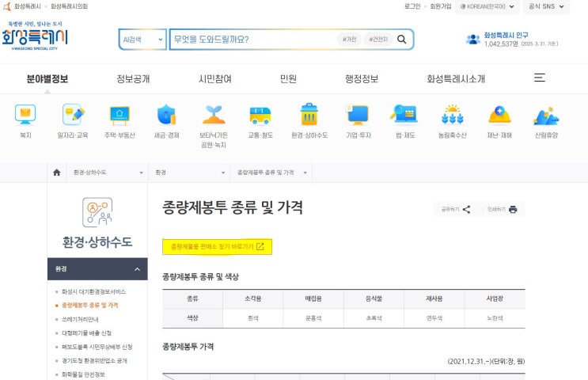
Task: Open the KOREAN(한국어) language dropdown
Action: tap(487, 6)
